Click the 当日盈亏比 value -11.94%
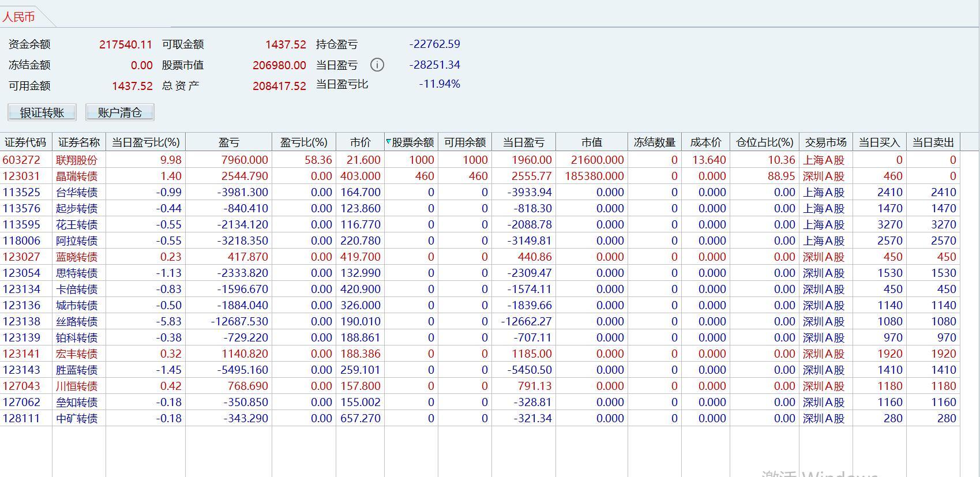 coord(440,84)
